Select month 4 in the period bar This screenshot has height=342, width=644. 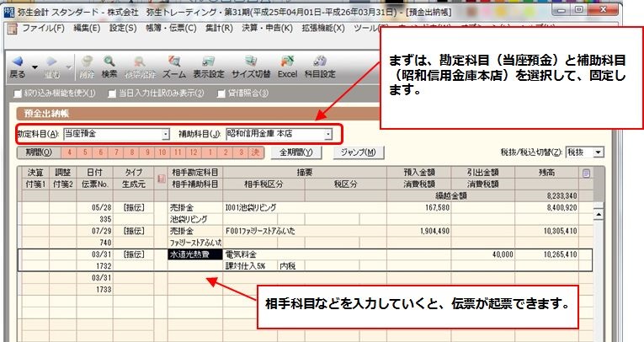(x=69, y=152)
